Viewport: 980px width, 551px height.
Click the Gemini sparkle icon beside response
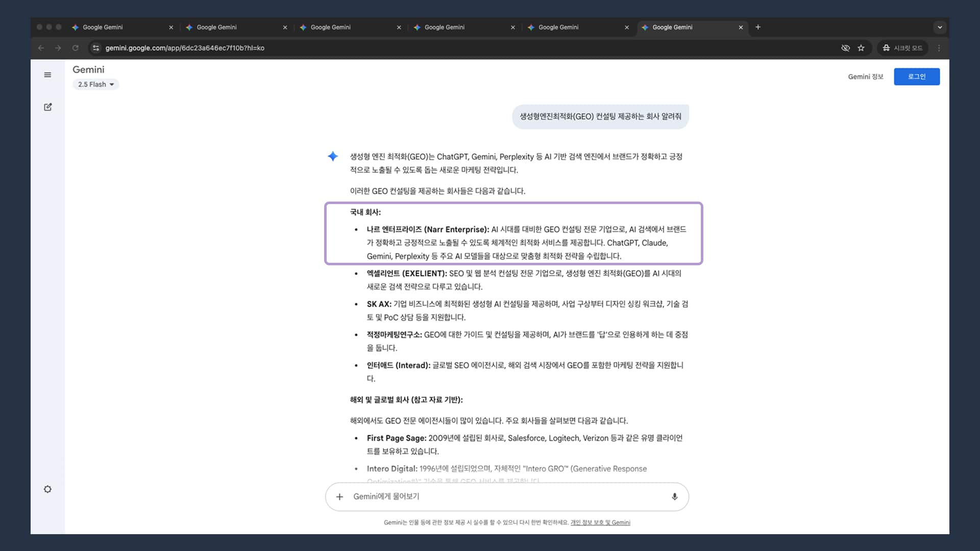[x=333, y=156]
